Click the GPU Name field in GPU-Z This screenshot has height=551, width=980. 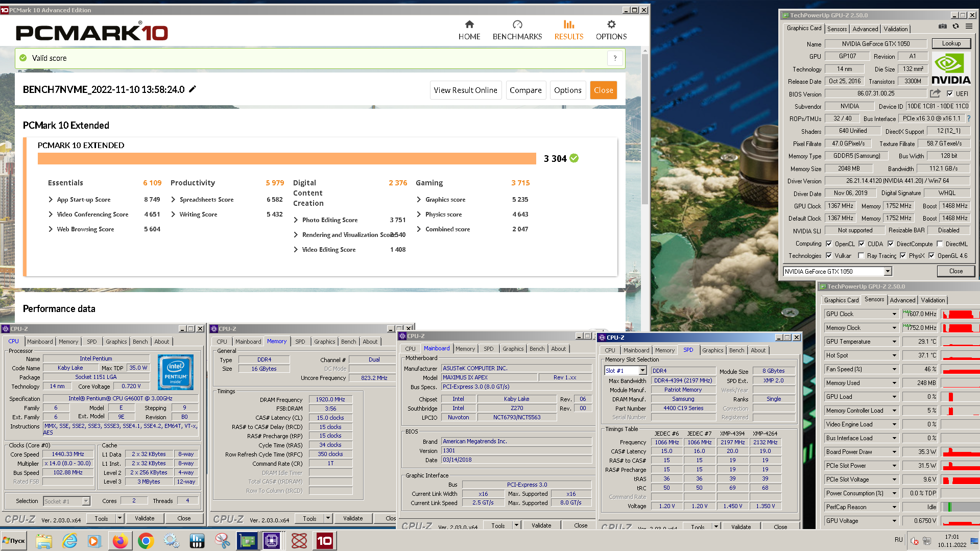pos(875,44)
